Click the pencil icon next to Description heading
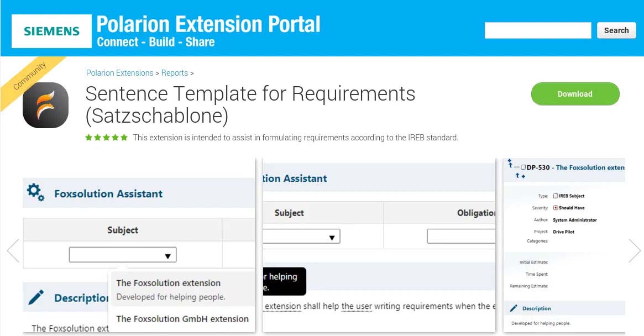 [35, 296]
